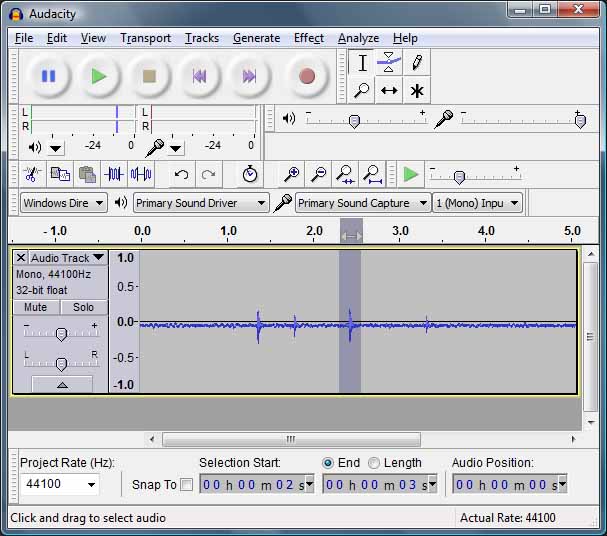Mute the Audio Track

[x=36, y=307]
